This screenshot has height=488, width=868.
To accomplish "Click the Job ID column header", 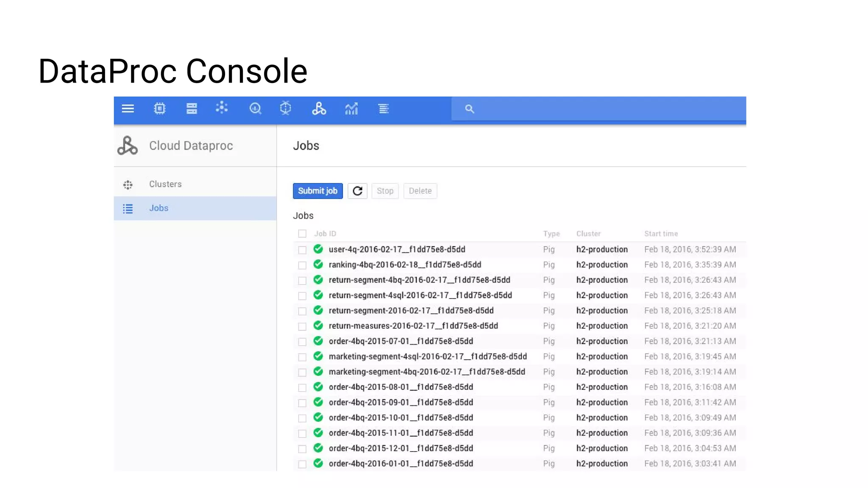I will [325, 234].
